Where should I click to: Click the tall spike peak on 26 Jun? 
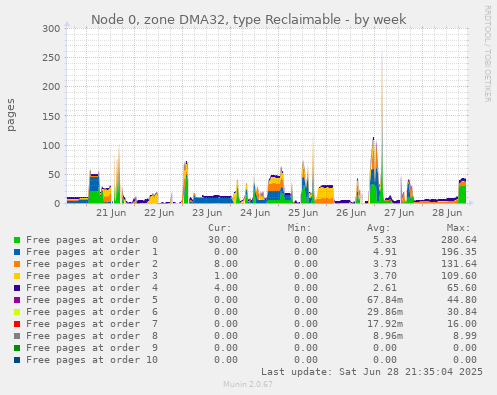[x=382, y=51]
